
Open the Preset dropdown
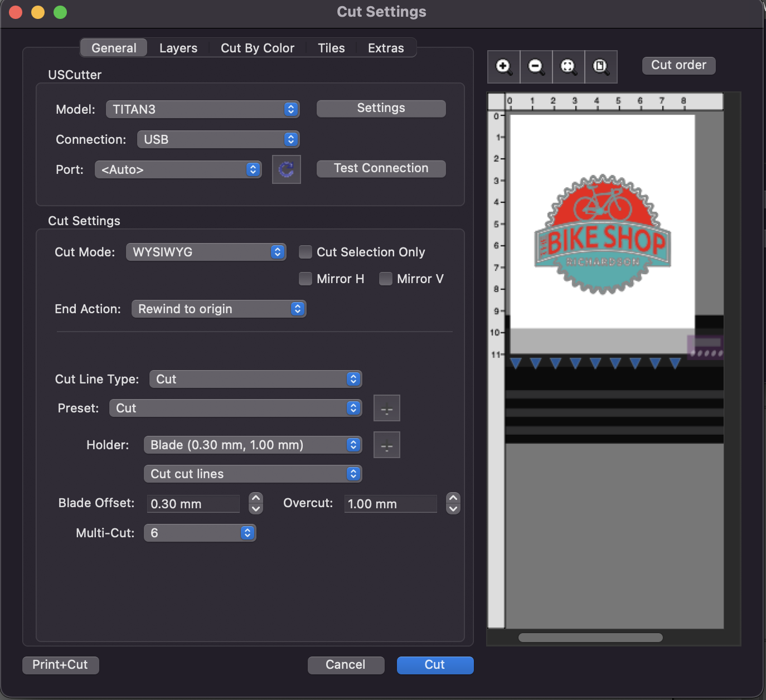(236, 408)
